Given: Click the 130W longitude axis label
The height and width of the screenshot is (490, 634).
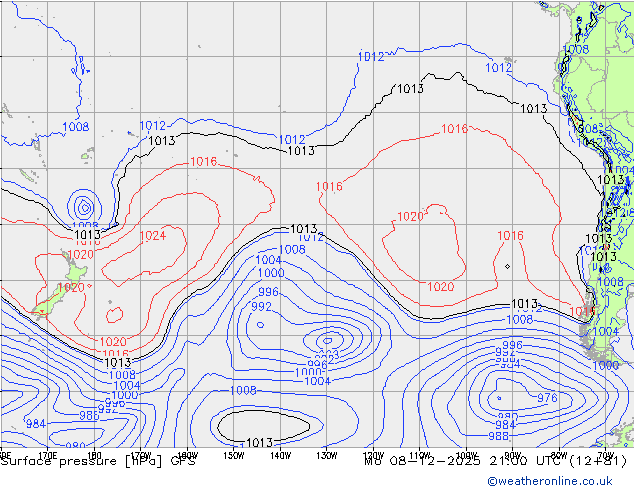Looking at the screenshot, I should (327, 455).
